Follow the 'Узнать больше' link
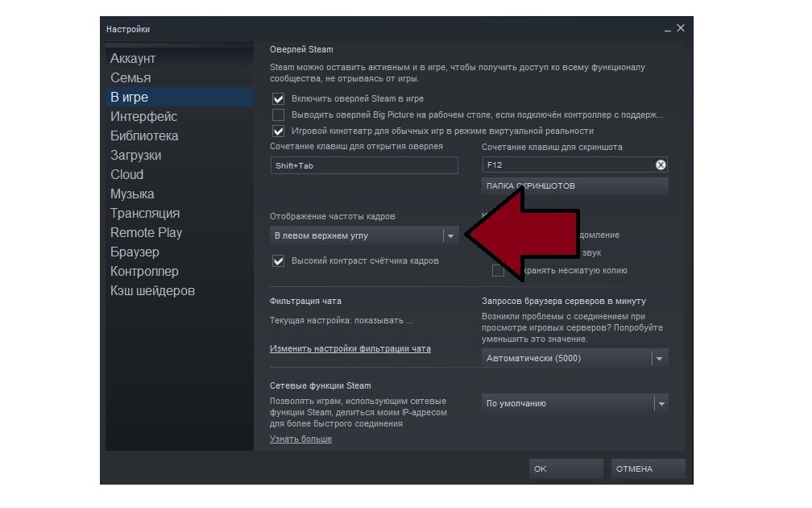 coord(301,439)
